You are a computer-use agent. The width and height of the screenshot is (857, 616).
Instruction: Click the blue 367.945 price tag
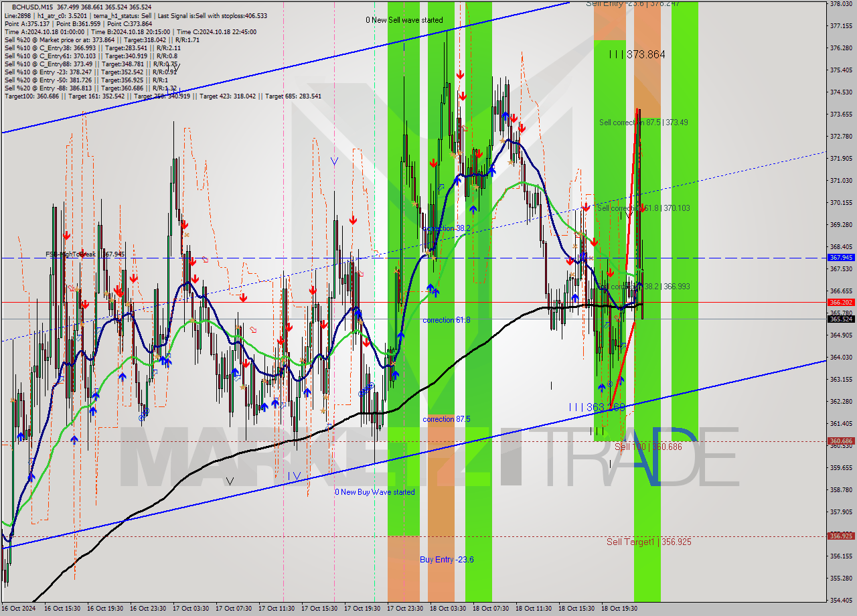841,257
